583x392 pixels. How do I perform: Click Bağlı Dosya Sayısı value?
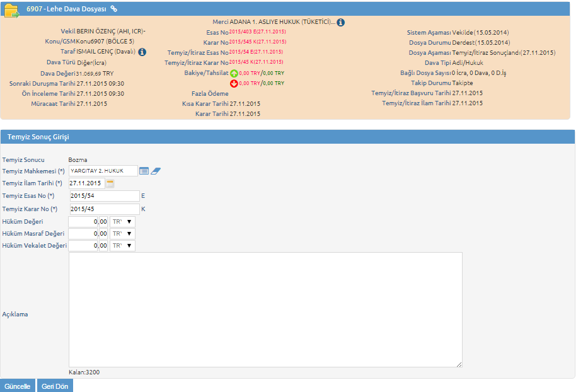478,73
